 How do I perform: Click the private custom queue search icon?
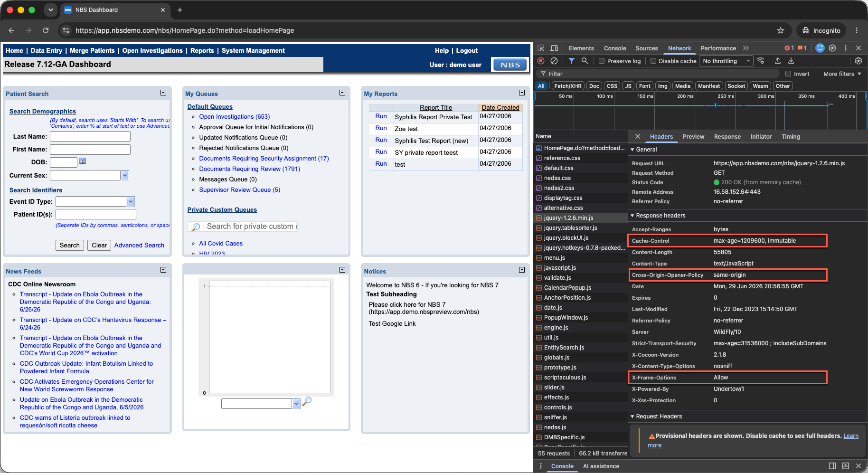[196, 227]
